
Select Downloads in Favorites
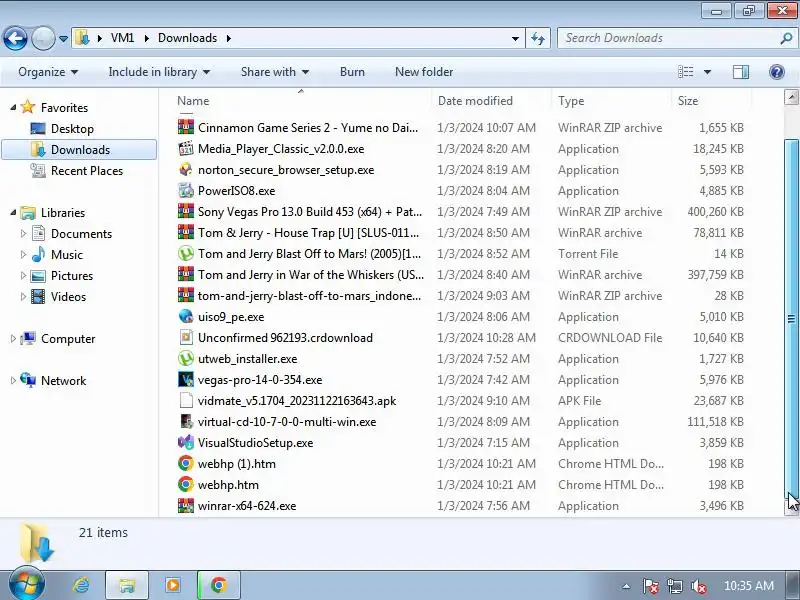point(79,149)
